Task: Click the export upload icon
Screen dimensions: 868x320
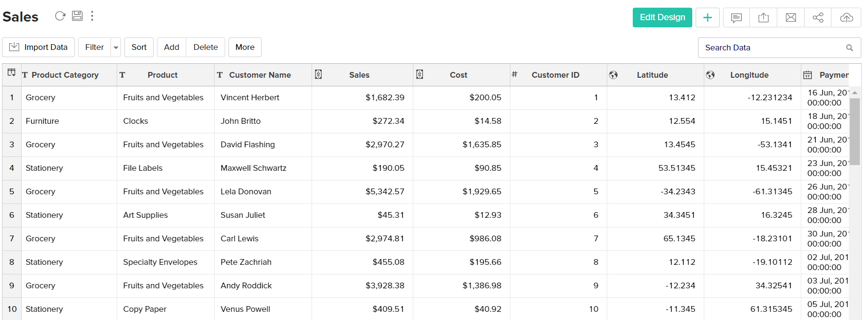Action: click(x=763, y=18)
